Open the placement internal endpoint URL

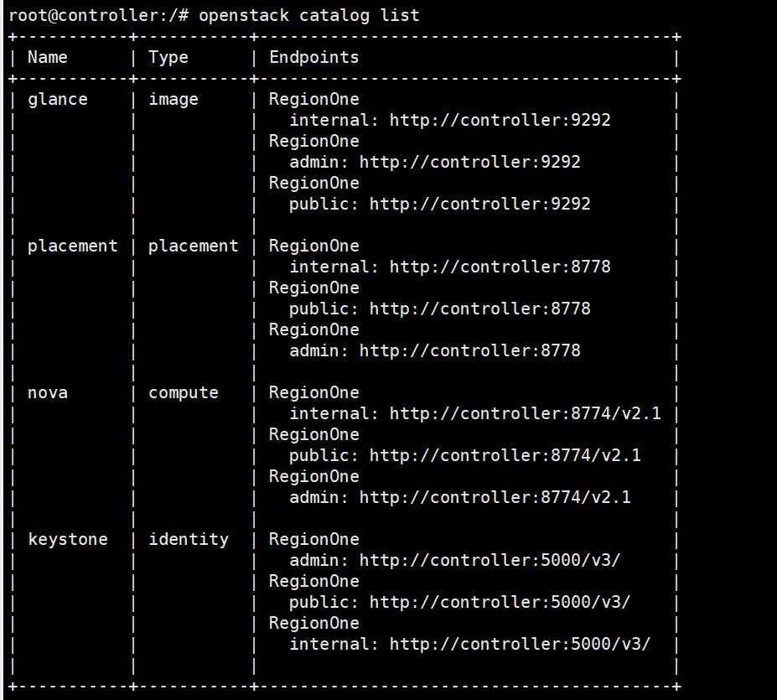pos(500,267)
